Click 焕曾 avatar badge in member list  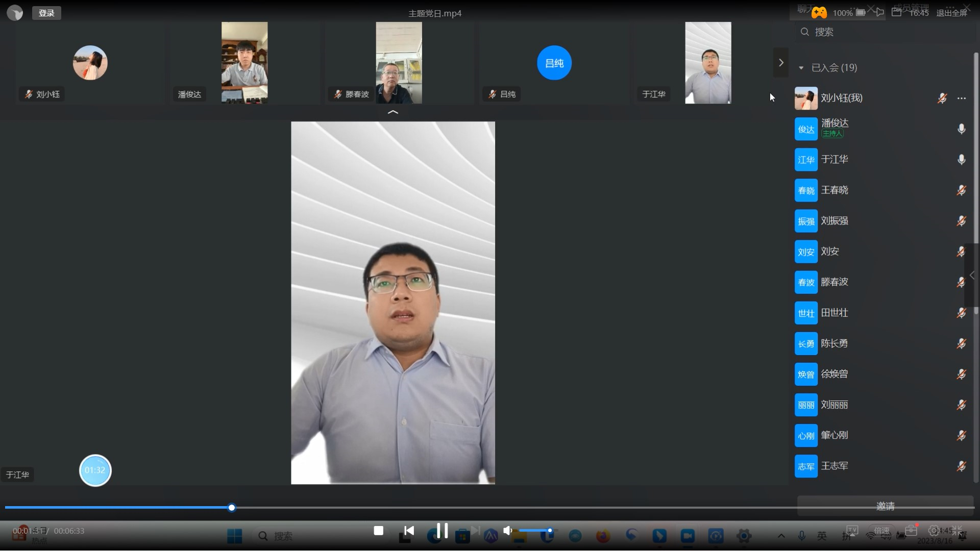(806, 374)
